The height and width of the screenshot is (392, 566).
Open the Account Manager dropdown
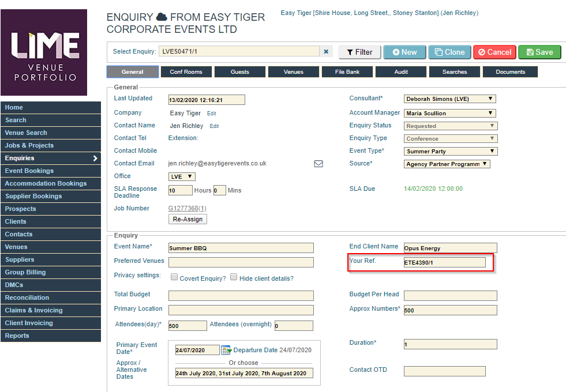click(x=450, y=113)
